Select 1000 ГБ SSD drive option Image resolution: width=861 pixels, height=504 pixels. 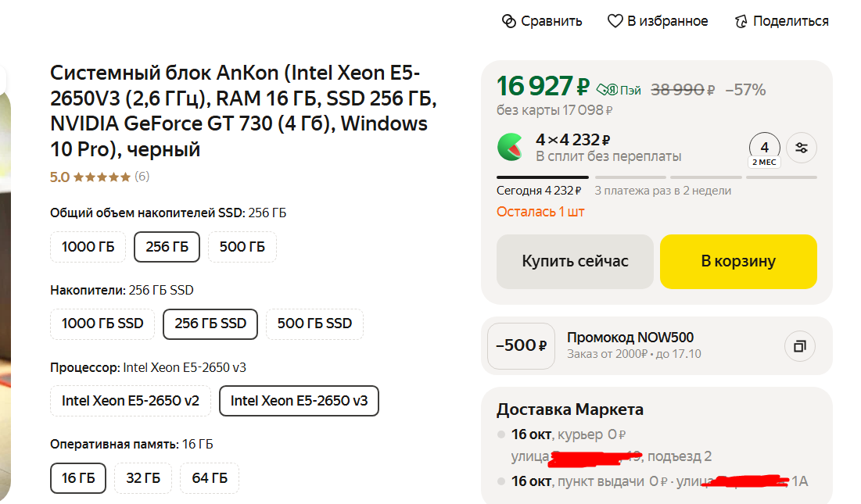(102, 323)
